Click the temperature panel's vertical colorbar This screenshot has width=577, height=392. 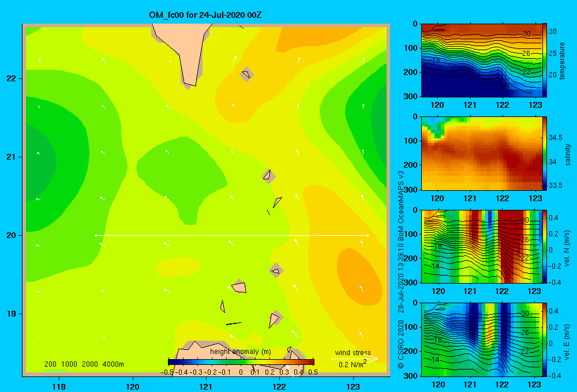pos(545,61)
